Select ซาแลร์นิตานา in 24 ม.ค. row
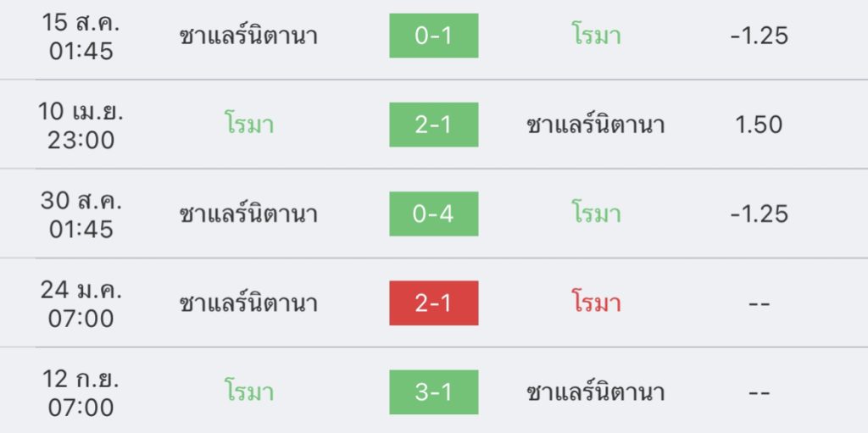 [x=249, y=304]
